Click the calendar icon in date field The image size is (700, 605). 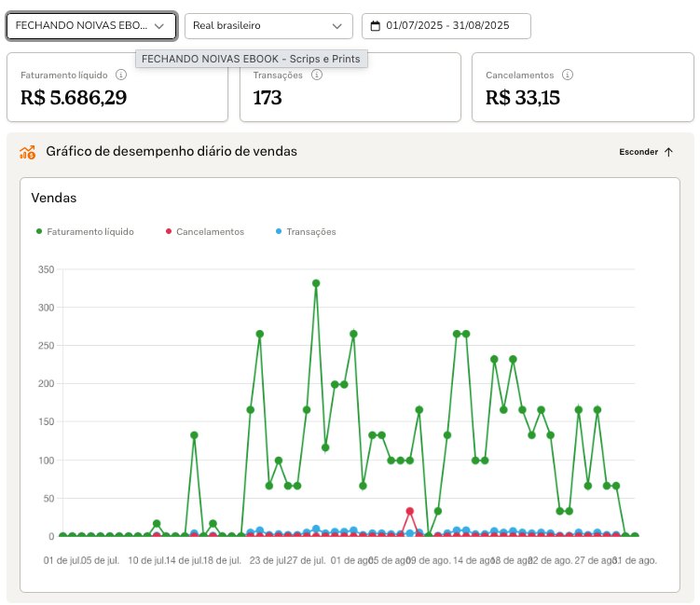tap(376, 26)
